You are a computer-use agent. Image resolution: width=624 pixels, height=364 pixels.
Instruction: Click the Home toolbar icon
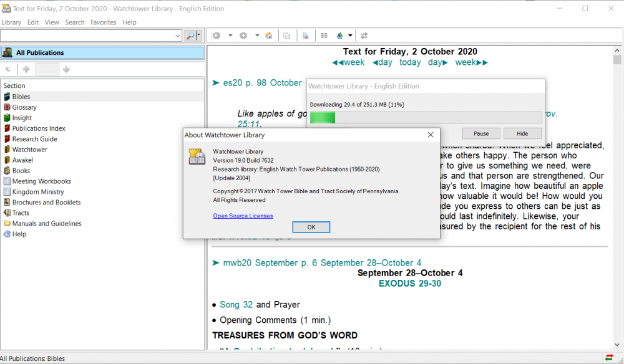269,36
